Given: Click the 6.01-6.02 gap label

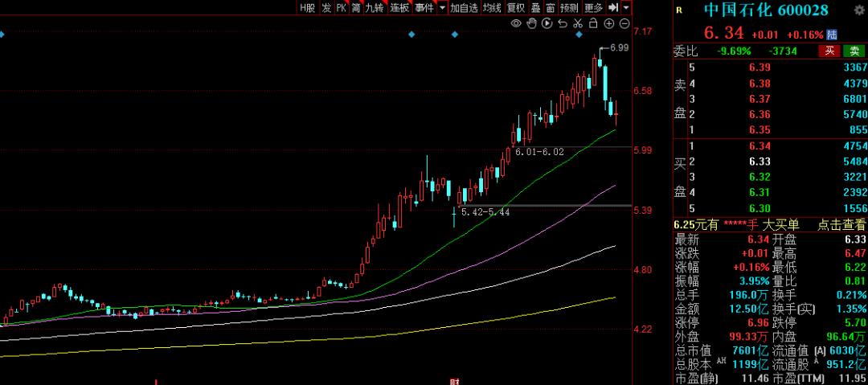Looking at the screenshot, I should [x=540, y=152].
